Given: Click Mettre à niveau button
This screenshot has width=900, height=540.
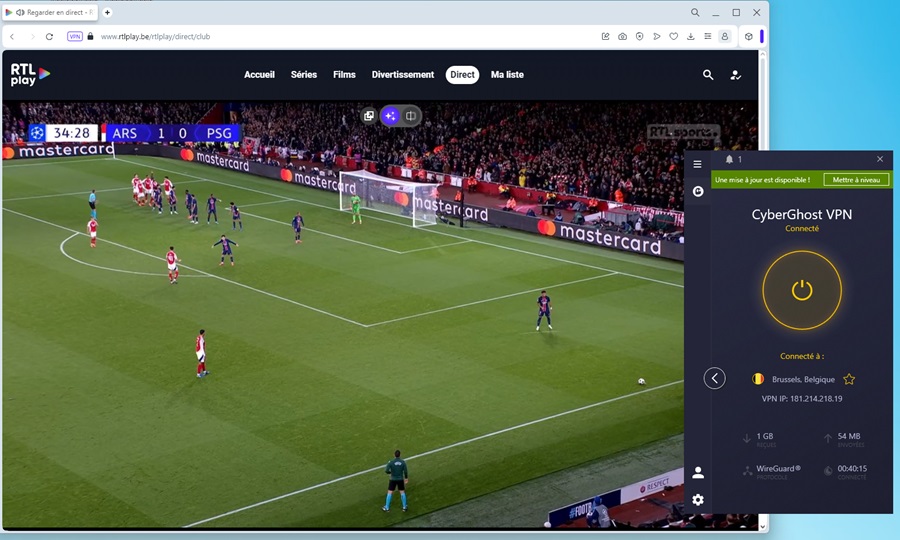Looking at the screenshot, I should (855, 180).
